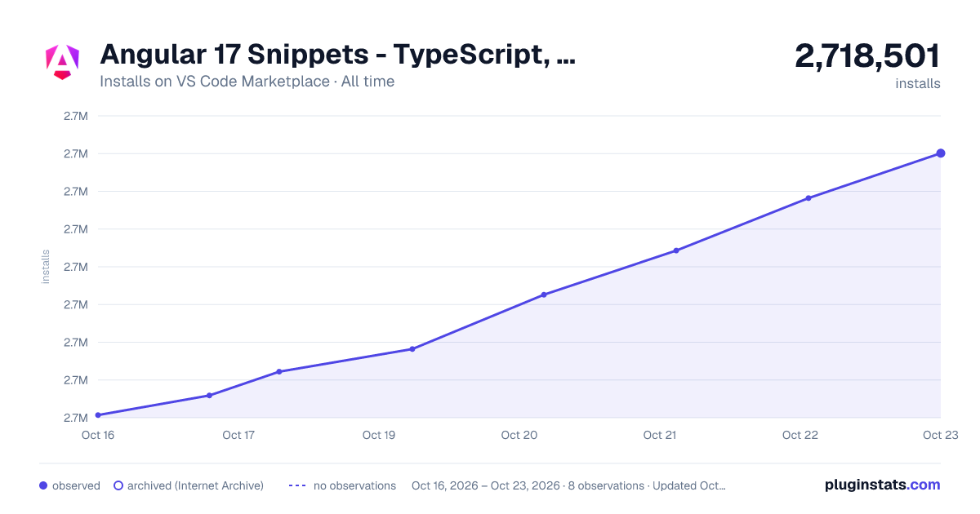This screenshot has height=514, width=980.
Task: Click the archived (Internet Archive) legend marker
Action: point(118,485)
